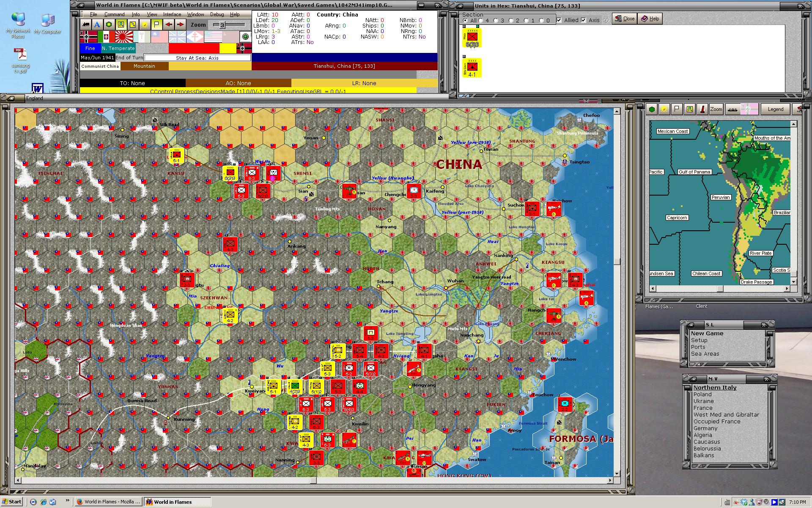Select Balkans in the M V list
Screen dimensions: 812x508
point(704,456)
